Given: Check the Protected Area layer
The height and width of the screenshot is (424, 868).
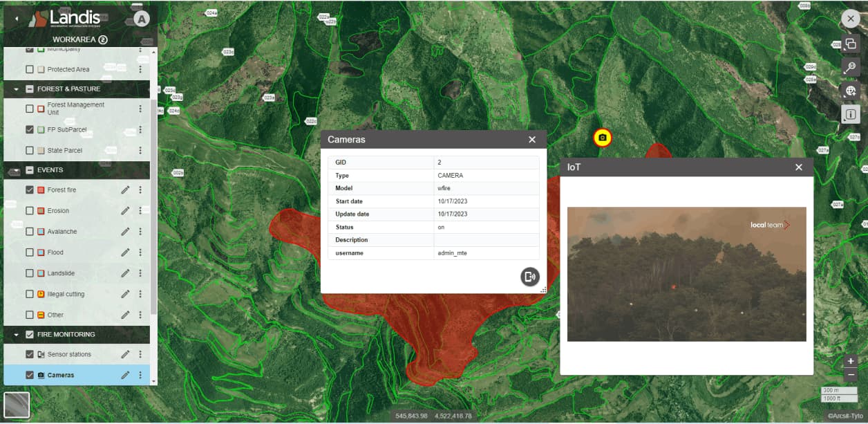Looking at the screenshot, I should tap(30, 69).
